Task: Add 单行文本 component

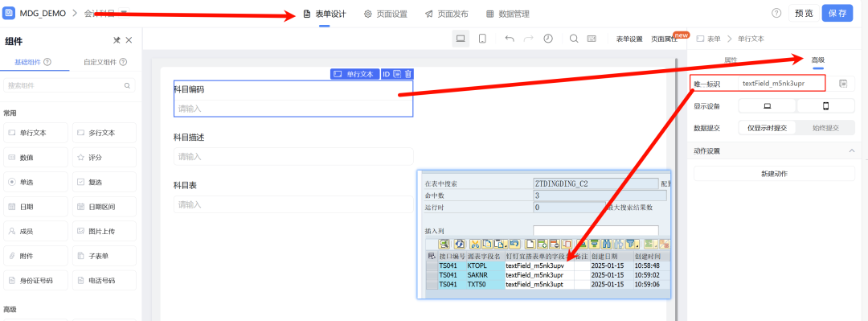Action: (35, 133)
